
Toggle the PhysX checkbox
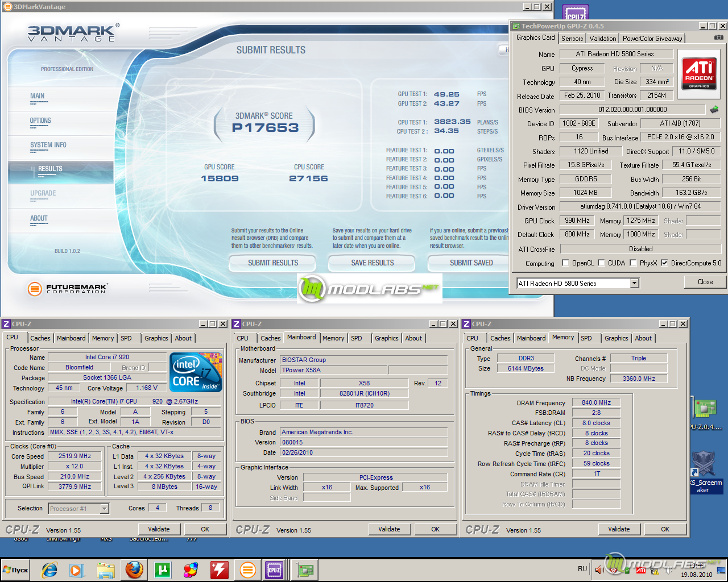tap(633, 263)
